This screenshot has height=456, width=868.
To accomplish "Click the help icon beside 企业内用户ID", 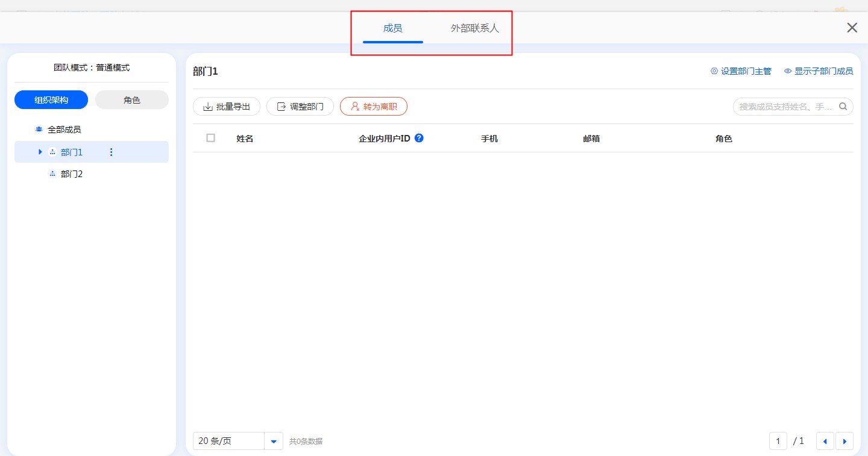I will (419, 138).
